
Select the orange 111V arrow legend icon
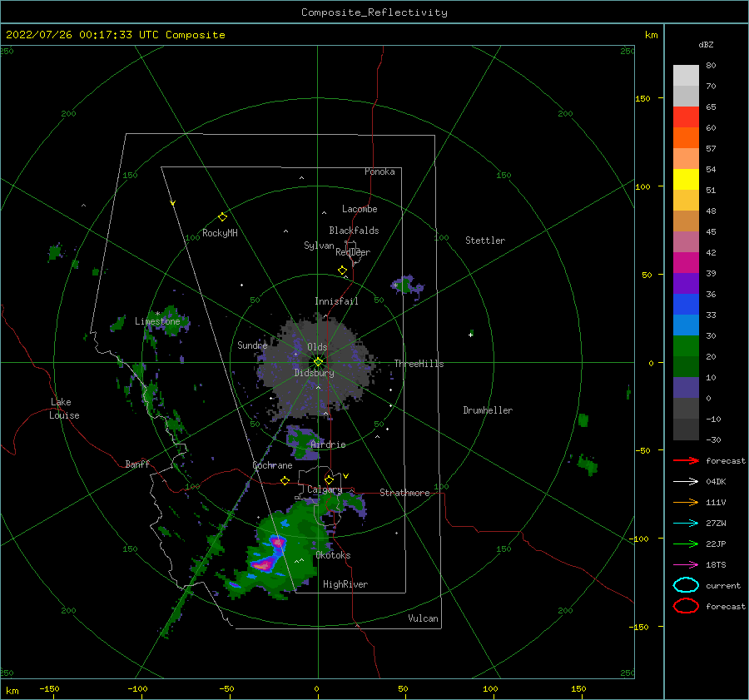686,502
